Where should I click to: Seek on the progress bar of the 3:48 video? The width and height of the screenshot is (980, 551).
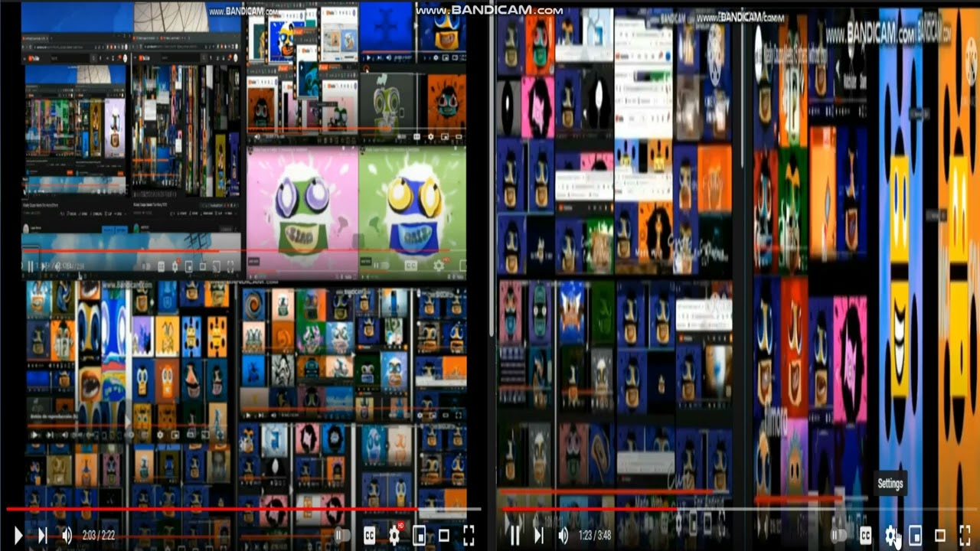point(740,509)
